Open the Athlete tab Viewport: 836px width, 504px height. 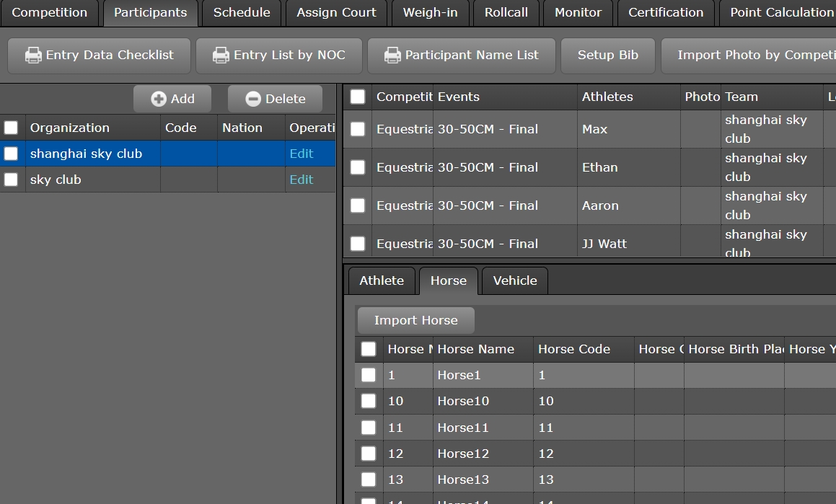click(382, 280)
